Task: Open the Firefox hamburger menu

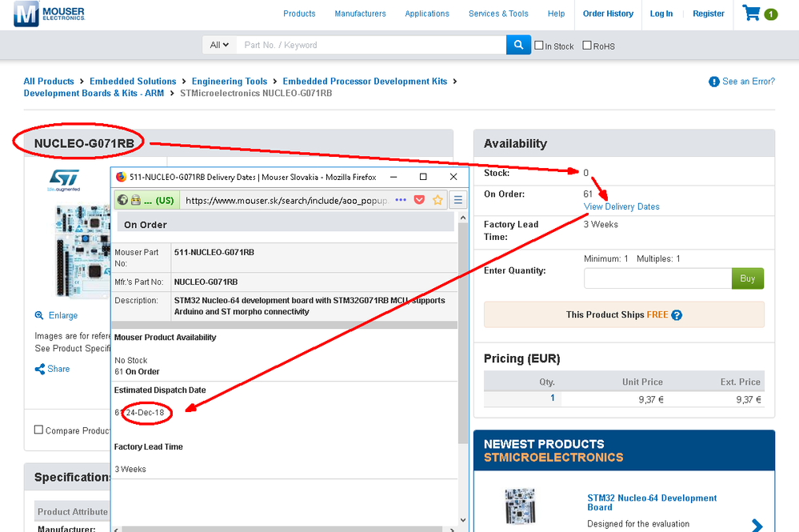Action: (458, 200)
